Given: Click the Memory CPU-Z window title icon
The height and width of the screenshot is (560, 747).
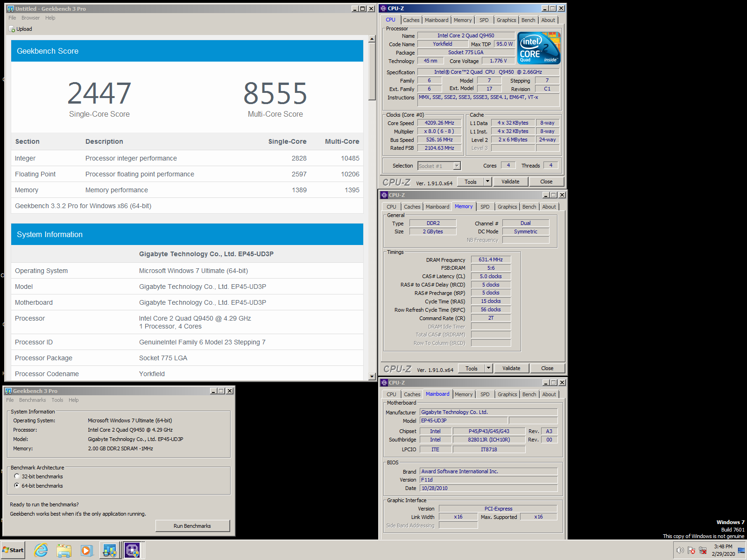Looking at the screenshot, I should 384,195.
